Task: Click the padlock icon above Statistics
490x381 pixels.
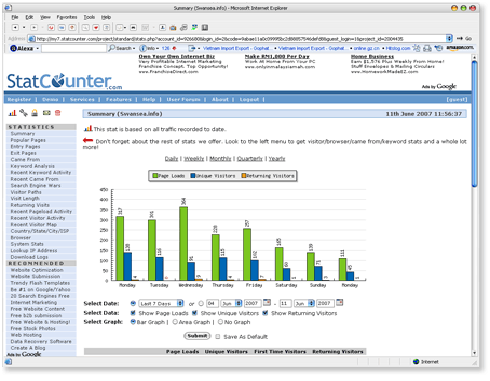Action: pos(35,113)
